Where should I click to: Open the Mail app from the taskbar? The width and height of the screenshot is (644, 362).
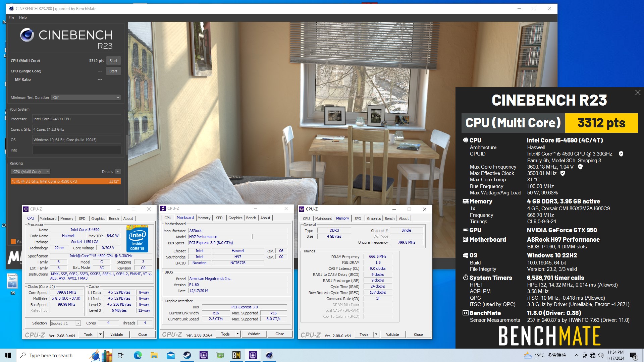[170, 355]
